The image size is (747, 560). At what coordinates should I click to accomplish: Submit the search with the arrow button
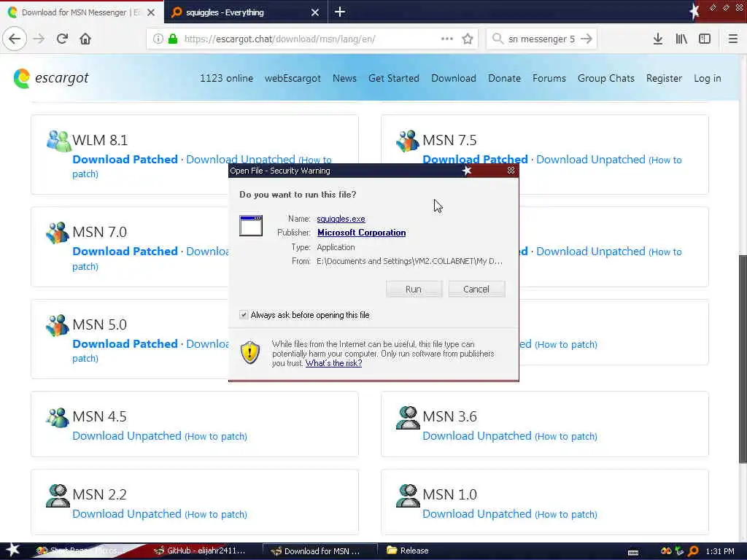(x=587, y=39)
